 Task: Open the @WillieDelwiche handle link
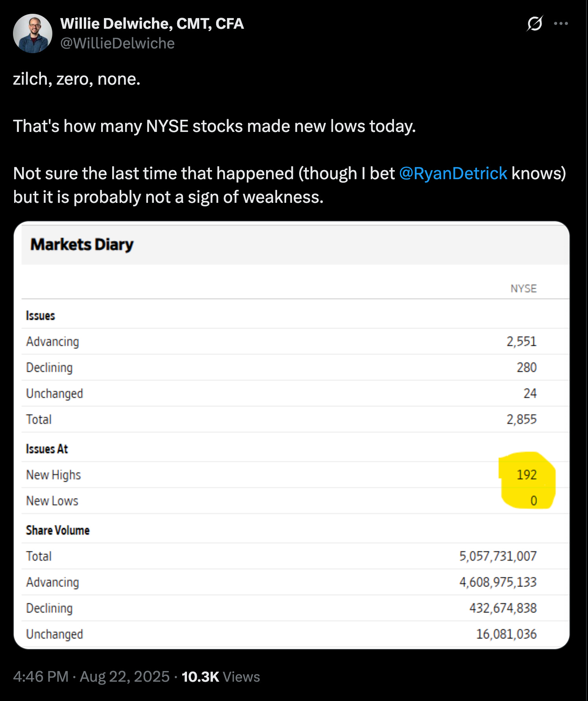pyautogui.click(x=117, y=43)
